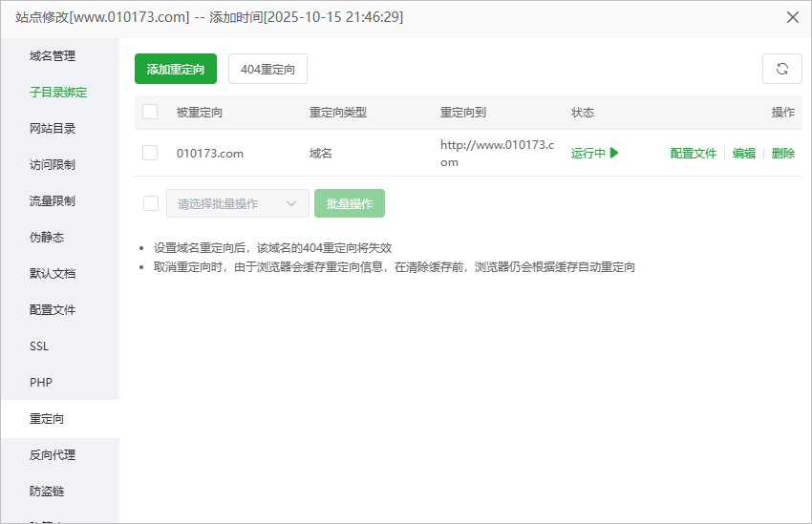
Task: Click the note about 404重定向将失效
Action: click(x=272, y=248)
